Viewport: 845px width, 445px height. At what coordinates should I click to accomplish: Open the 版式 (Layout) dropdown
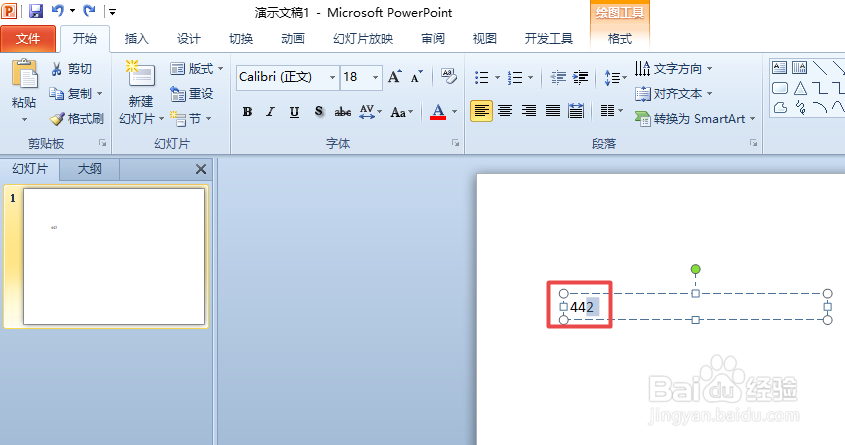tap(197, 68)
